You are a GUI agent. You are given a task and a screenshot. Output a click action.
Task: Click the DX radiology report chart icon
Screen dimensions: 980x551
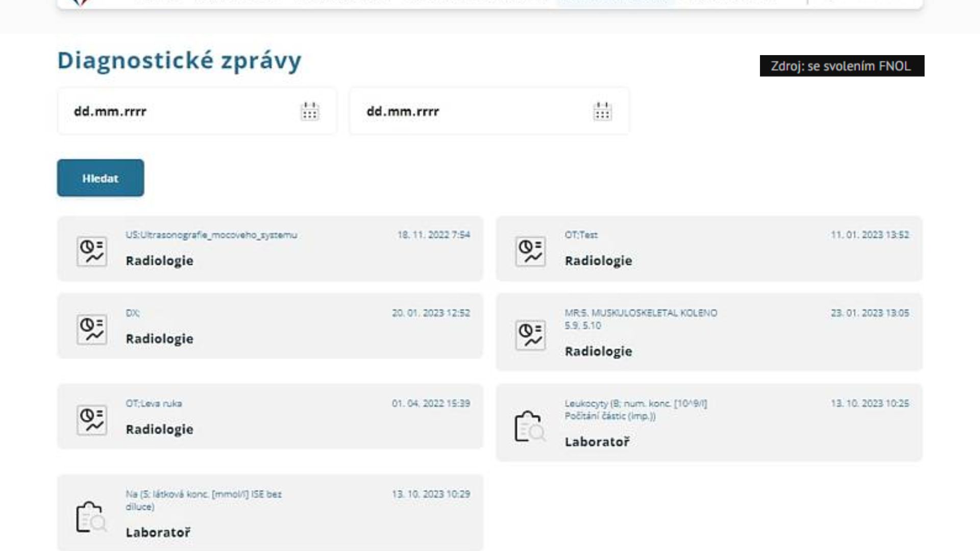coord(92,329)
